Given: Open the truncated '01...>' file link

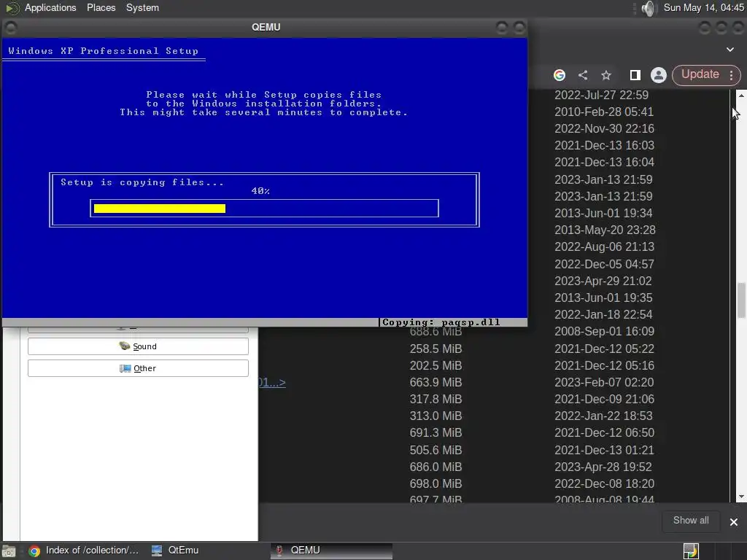Looking at the screenshot, I should (272, 382).
